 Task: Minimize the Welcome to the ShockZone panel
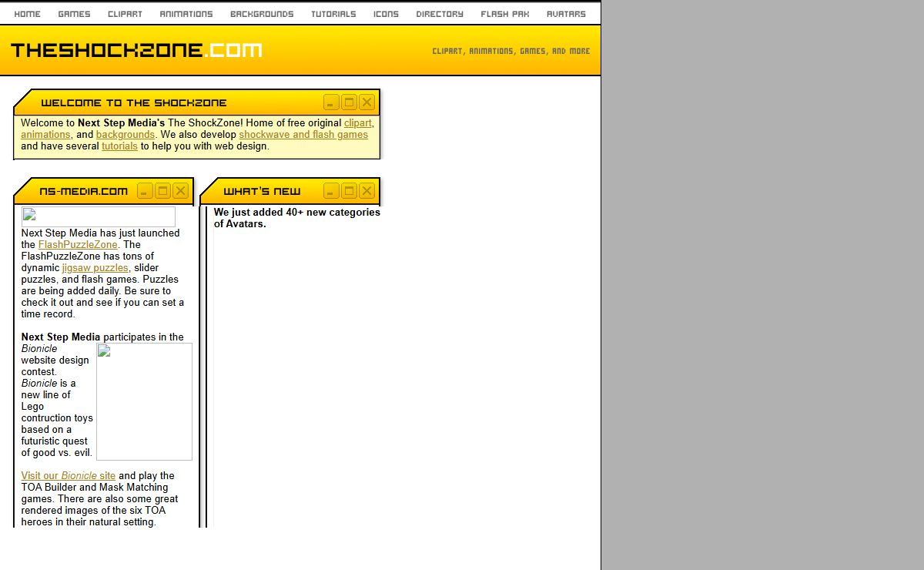331,102
